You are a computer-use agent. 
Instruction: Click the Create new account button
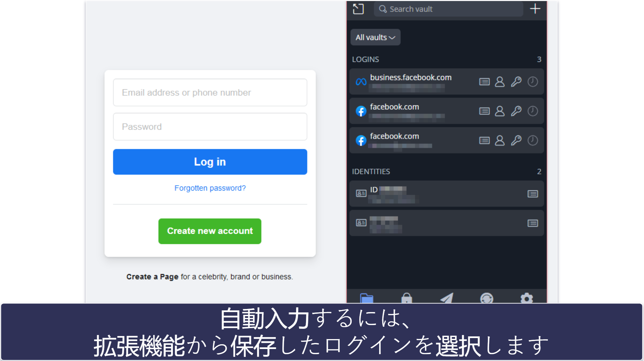coord(210,231)
